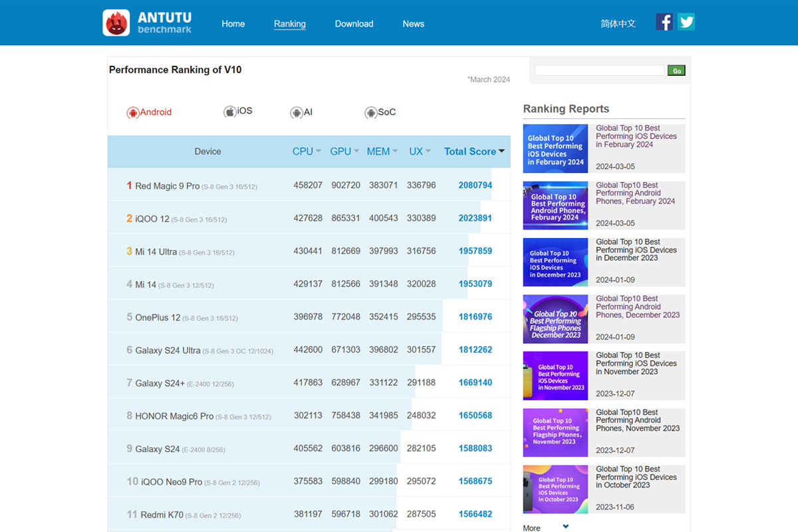Sort the ranking by UX column arrow
Viewport: 798px width, 532px height.
[x=428, y=152]
